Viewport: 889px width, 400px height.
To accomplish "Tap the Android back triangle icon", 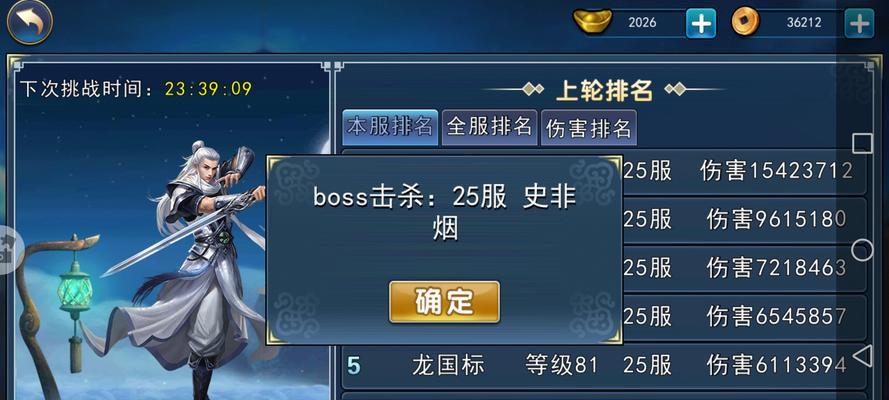I will click(862, 356).
